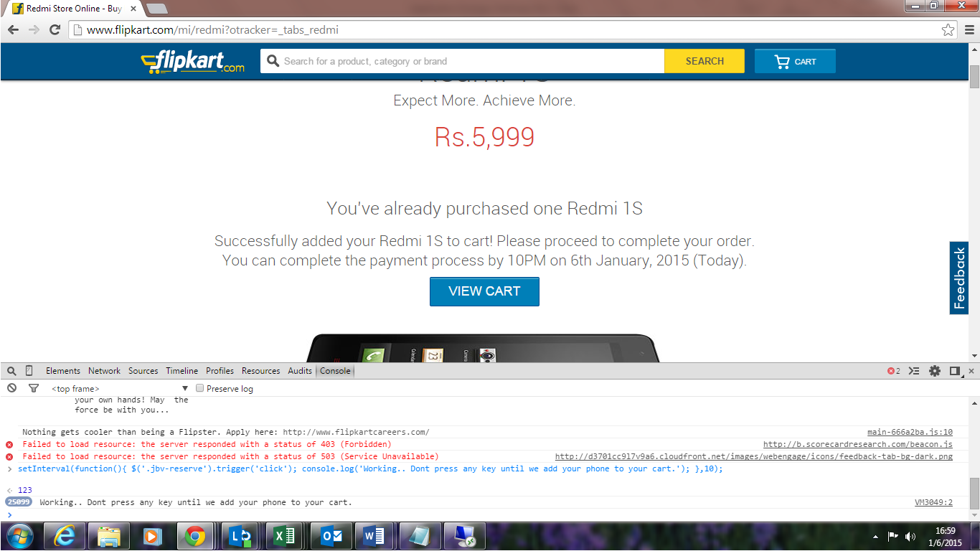Click the red error count indicator

click(x=894, y=371)
